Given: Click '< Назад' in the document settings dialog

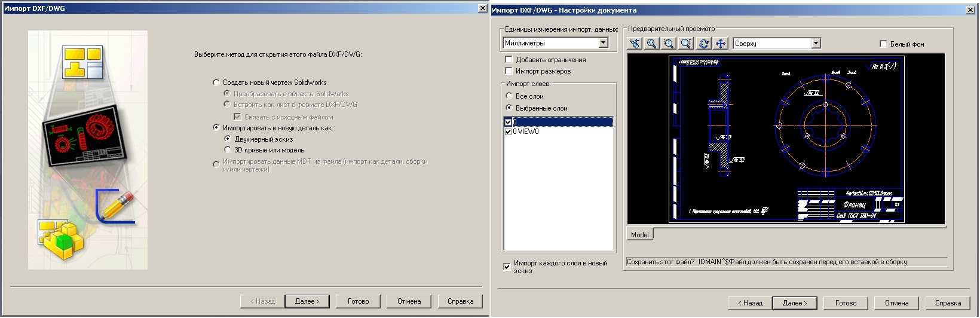Looking at the screenshot, I should click(750, 303).
